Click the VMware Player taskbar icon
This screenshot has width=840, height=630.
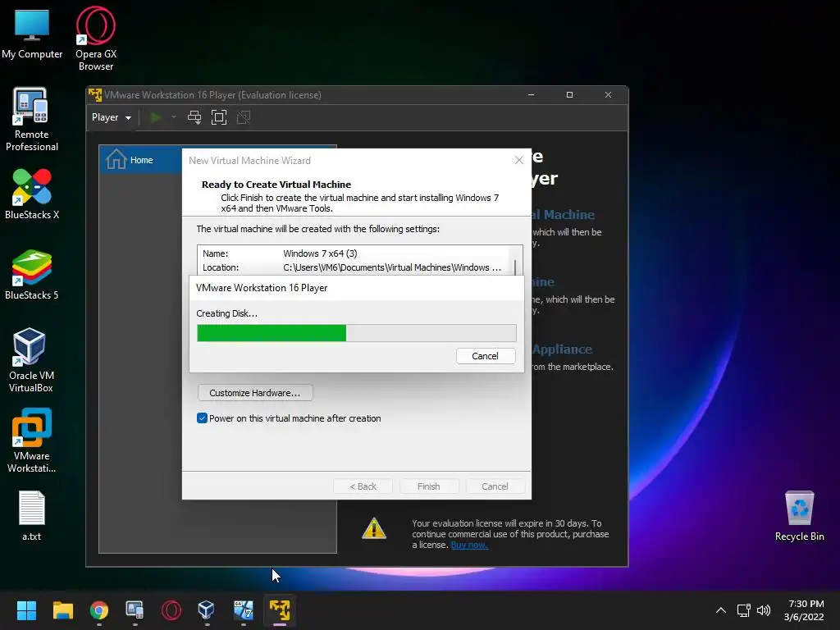point(280,610)
